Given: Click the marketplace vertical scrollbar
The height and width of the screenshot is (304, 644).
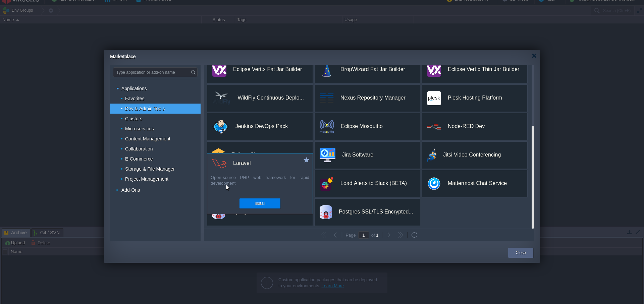Looking at the screenshot, I should pyautogui.click(x=533, y=177).
